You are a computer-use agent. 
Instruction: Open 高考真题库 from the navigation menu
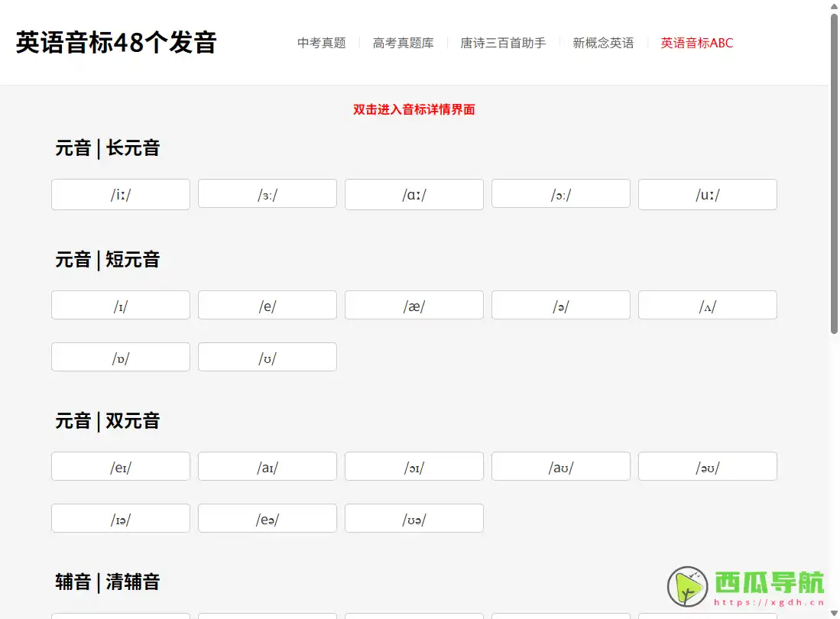point(403,44)
